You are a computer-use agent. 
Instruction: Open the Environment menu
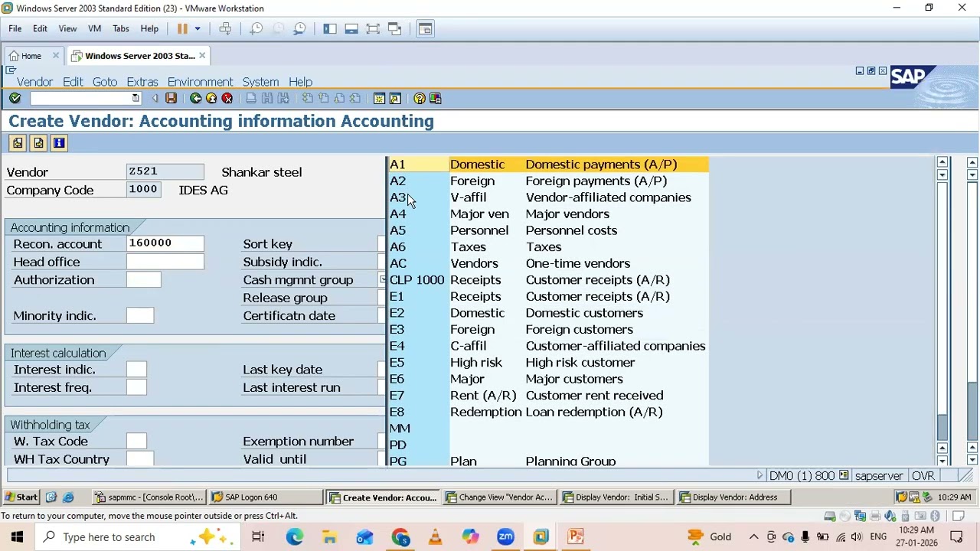coord(200,82)
